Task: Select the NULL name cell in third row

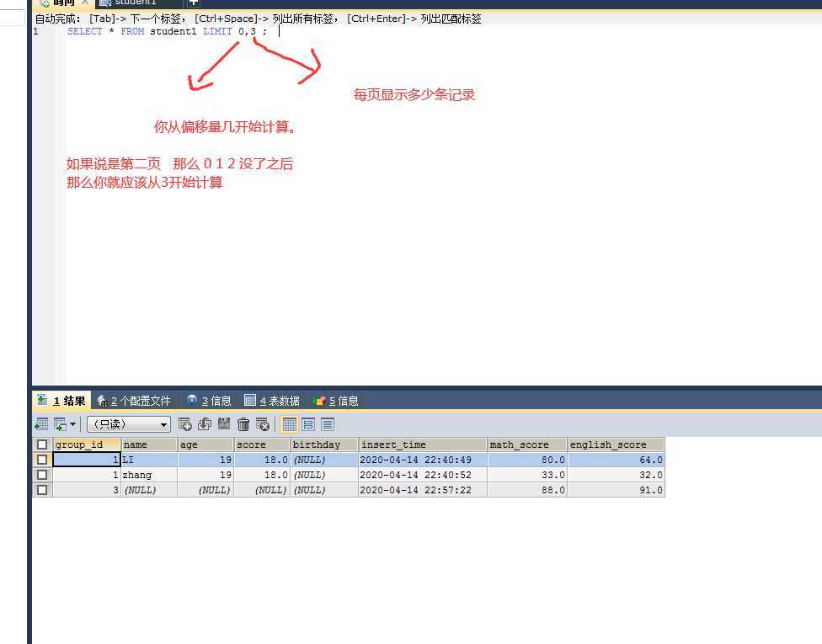Action: pyautogui.click(x=149, y=490)
